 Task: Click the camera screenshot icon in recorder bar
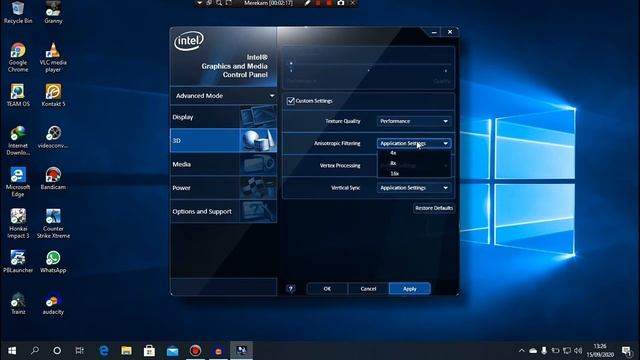[x=341, y=3]
